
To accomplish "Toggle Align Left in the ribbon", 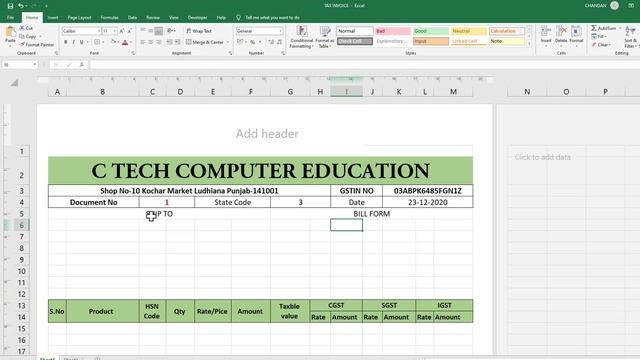I will (143, 42).
